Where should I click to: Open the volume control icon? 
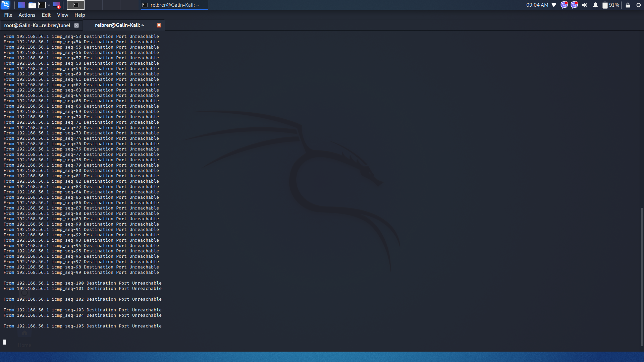(x=585, y=5)
